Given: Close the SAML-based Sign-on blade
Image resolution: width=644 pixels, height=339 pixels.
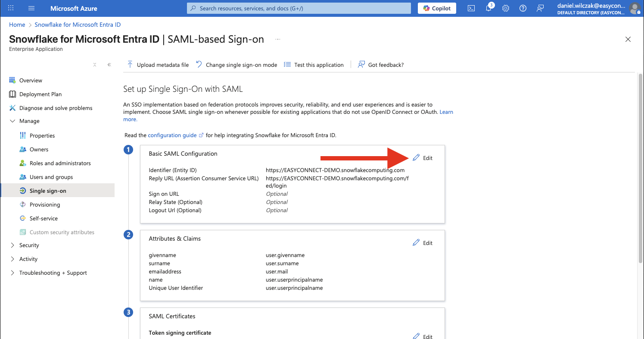Looking at the screenshot, I should (628, 39).
